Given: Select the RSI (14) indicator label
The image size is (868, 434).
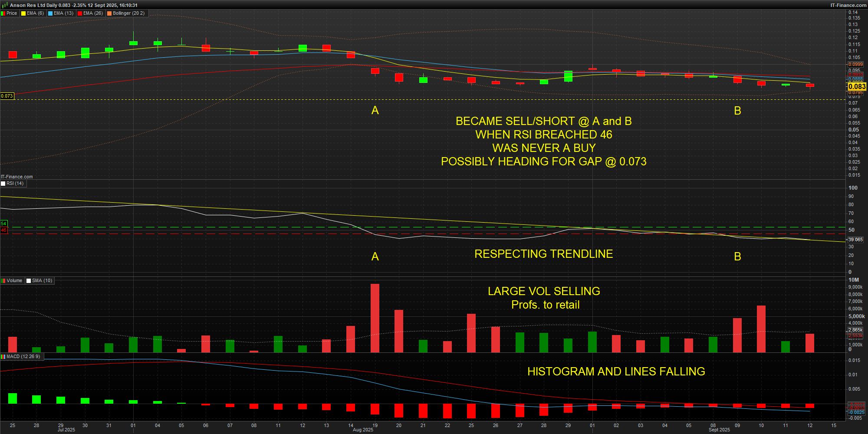Looking at the screenshot, I should [15, 184].
